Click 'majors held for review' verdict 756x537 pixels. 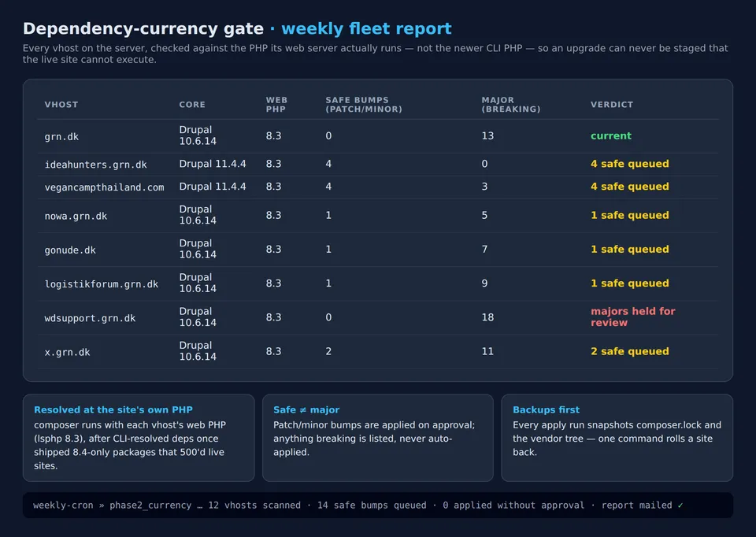pyautogui.click(x=633, y=317)
